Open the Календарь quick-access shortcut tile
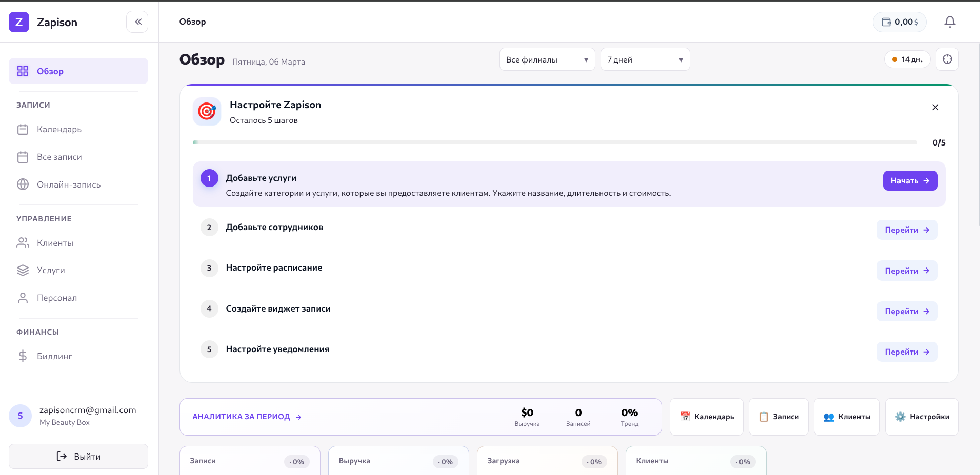This screenshot has width=980, height=475. click(x=706, y=417)
